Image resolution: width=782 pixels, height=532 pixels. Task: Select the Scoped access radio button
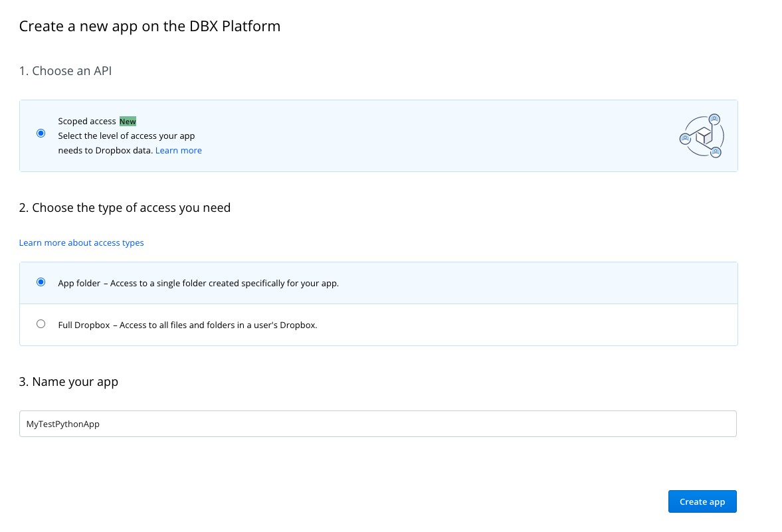tap(41, 133)
